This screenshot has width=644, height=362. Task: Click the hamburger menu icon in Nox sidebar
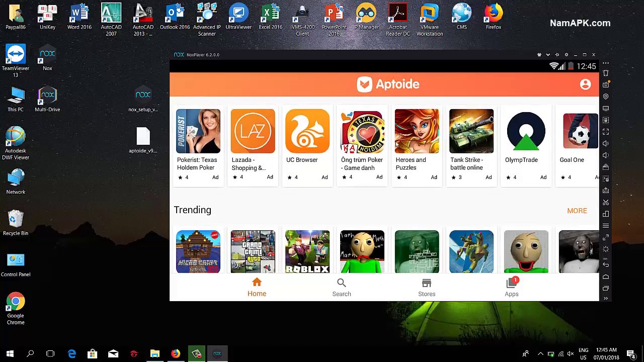(606, 225)
